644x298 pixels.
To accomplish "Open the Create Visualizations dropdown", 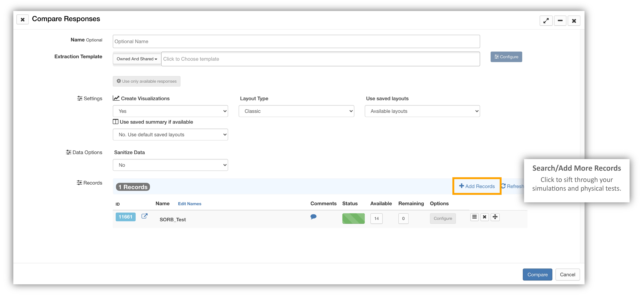I will pyautogui.click(x=170, y=111).
